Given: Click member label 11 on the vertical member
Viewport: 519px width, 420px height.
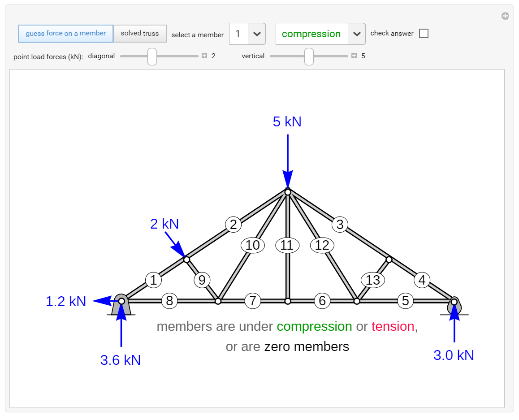Looking at the screenshot, I should (x=287, y=245).
